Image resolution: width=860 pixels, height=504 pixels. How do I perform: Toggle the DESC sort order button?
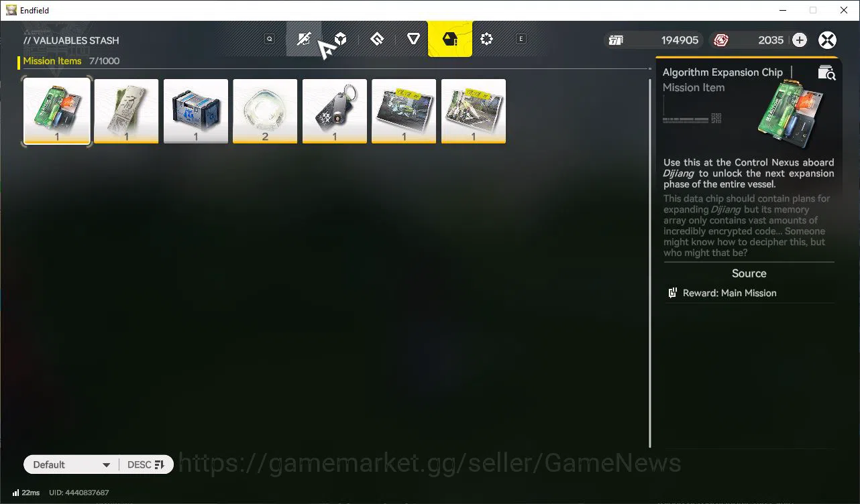coord(146,464)
